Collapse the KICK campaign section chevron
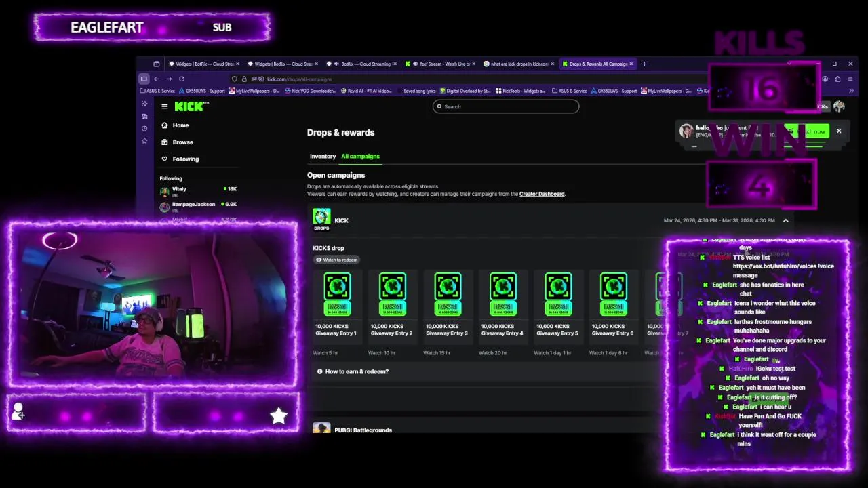868x488 pixels. click(785, 220)
